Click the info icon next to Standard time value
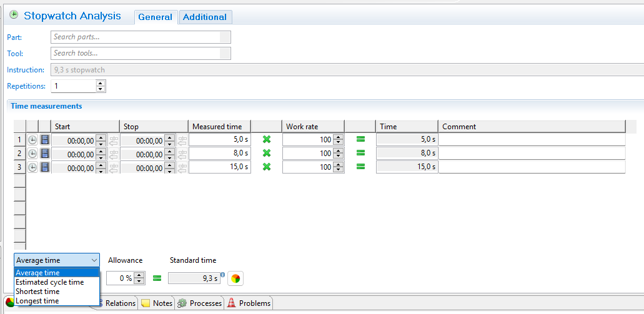 coord(222,273)
